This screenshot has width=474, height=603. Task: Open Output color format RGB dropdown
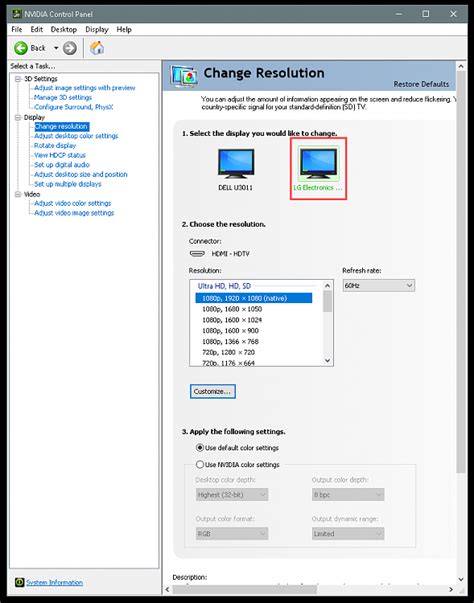tap(232, 533)
